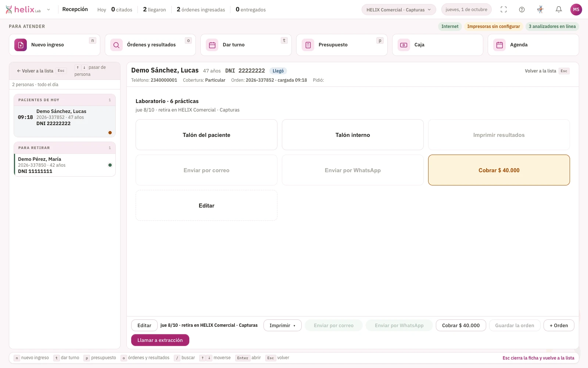Viewport: 588px width, 368px height.
Task: Click the large Cobrar $ 40.000 card
Action: [499, 170]
